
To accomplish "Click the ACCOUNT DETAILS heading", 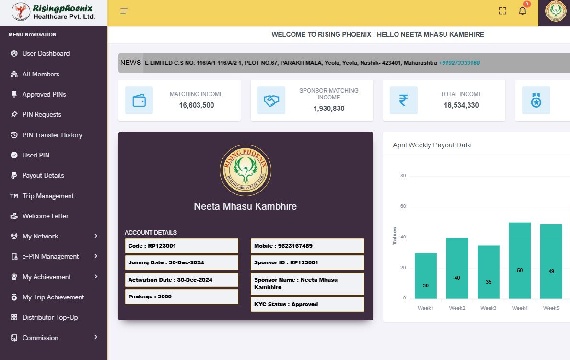I will tap(150, 232).
